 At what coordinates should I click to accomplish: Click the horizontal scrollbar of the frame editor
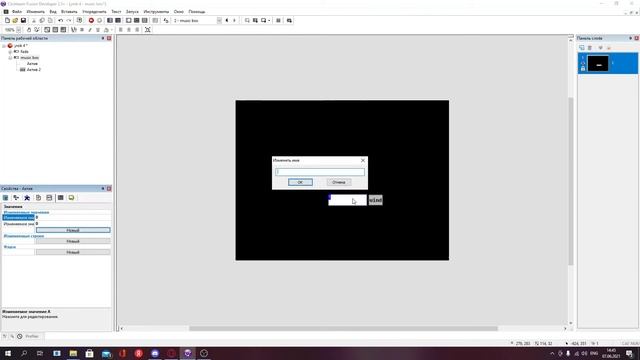(x=343, y=329)
